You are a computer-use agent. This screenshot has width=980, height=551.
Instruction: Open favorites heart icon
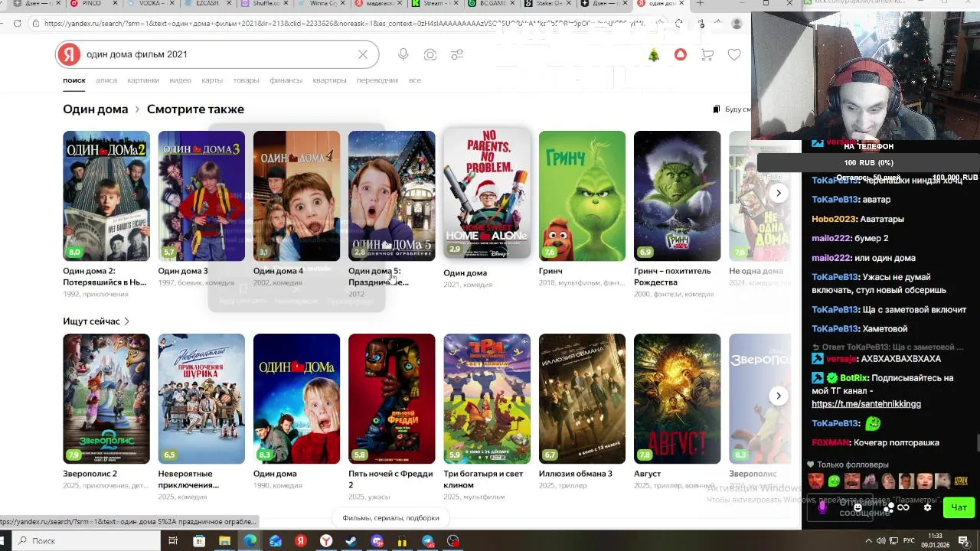[734, 54]
